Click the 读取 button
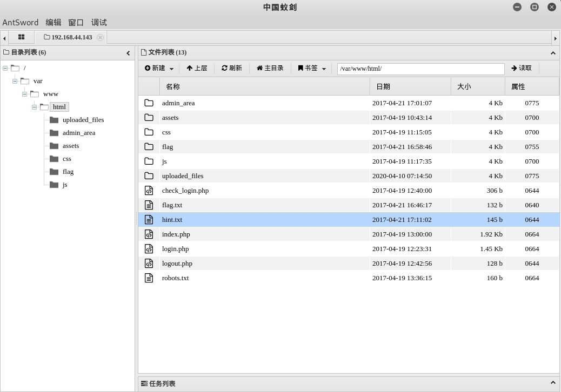 click(x=522, y=68)
